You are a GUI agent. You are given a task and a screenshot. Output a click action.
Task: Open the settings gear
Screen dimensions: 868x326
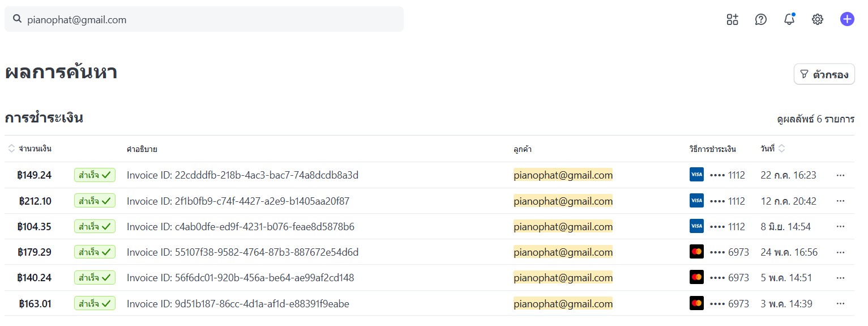click(818, 20)
